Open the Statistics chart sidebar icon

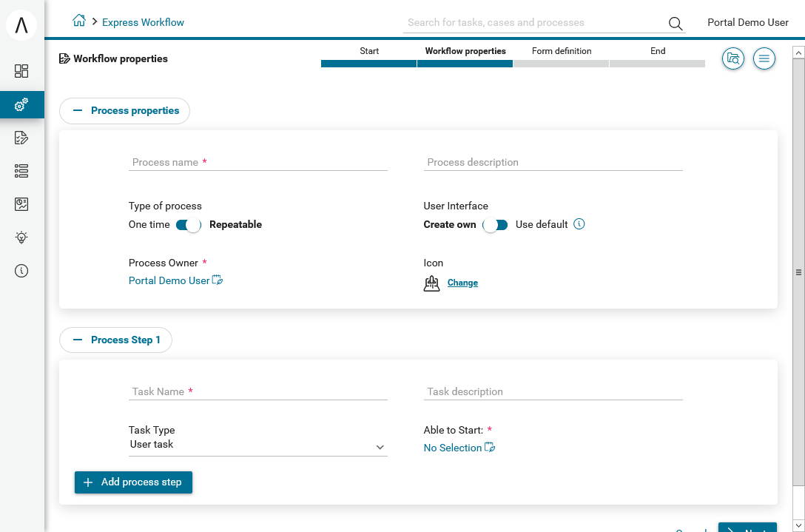[21, 204]
